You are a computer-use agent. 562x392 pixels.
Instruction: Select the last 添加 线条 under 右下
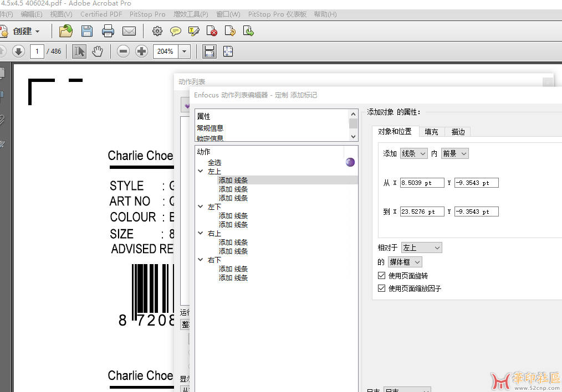click(233, 278)
